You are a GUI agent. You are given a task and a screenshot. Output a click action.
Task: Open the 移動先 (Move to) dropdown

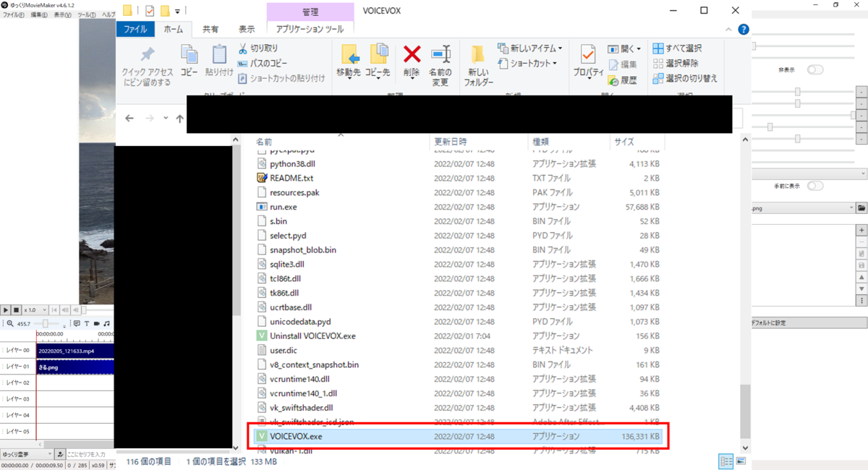[x=349, y=61]
